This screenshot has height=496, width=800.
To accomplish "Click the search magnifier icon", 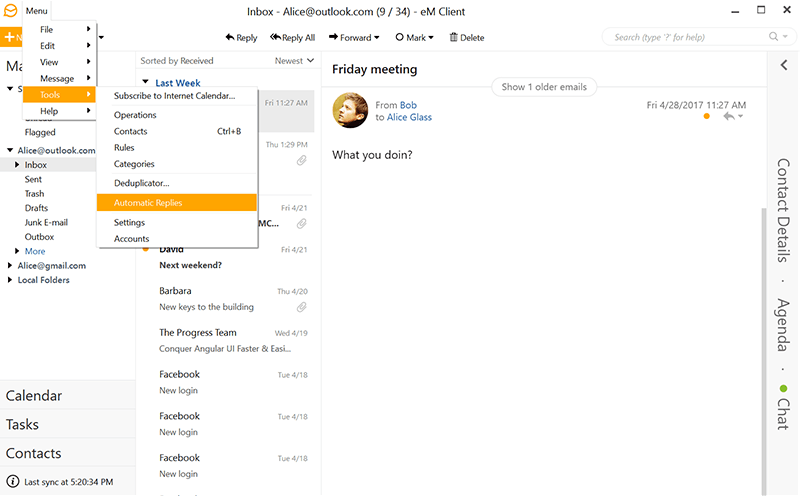I will [773, 36].
